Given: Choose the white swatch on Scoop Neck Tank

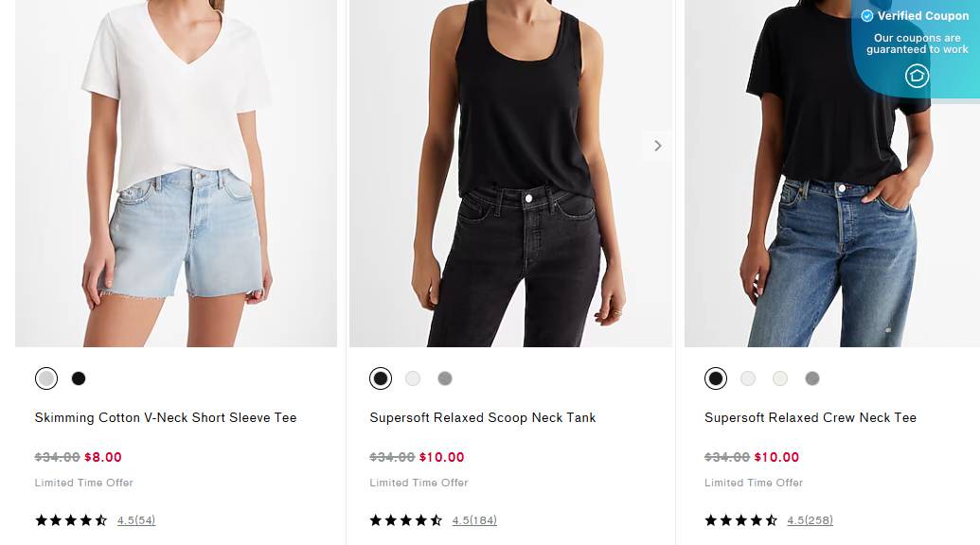Looking at the screenshot, I should coord(413,378).
